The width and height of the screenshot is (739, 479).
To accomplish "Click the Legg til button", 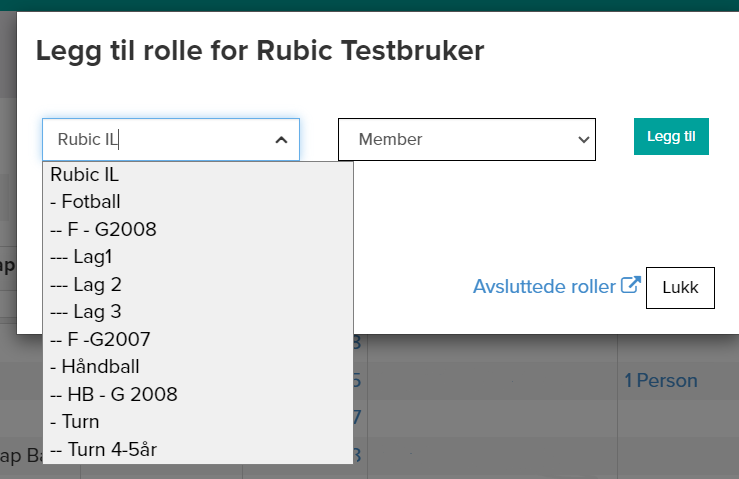I will click(x=671, y=136).
